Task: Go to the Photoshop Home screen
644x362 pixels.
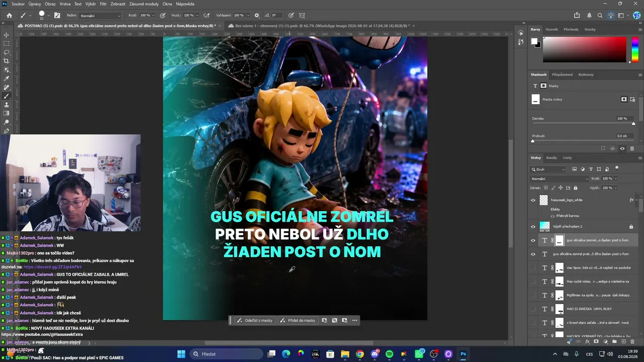Action: 9,16
